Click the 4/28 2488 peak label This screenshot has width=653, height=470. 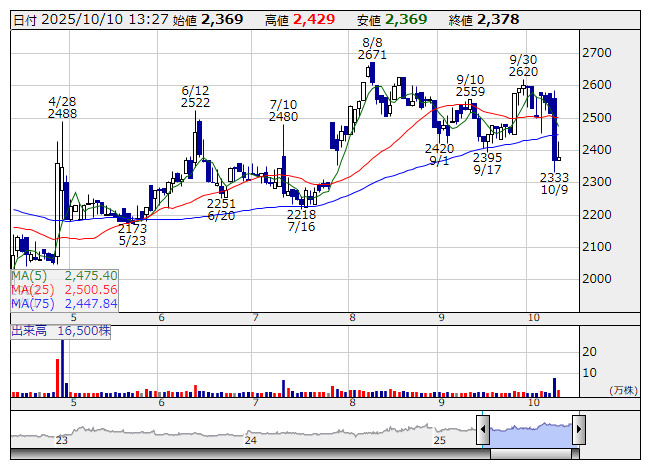pos(62,108)
